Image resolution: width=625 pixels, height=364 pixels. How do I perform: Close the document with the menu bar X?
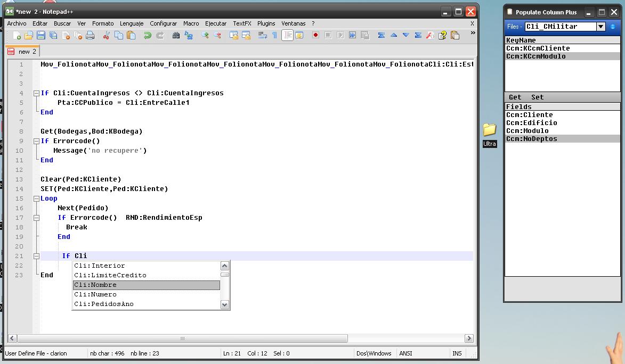pos(472,23)
